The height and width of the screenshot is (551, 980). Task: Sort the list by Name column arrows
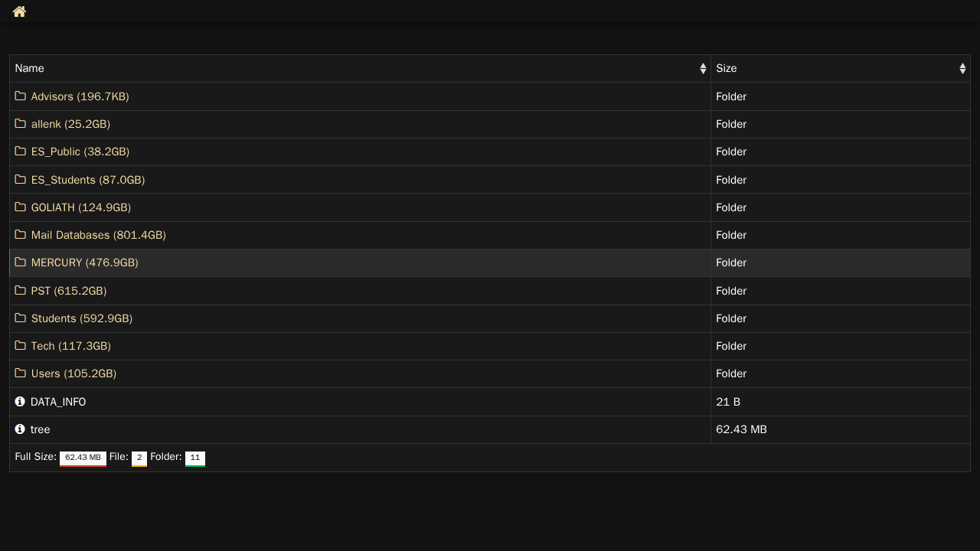(703, 69)
